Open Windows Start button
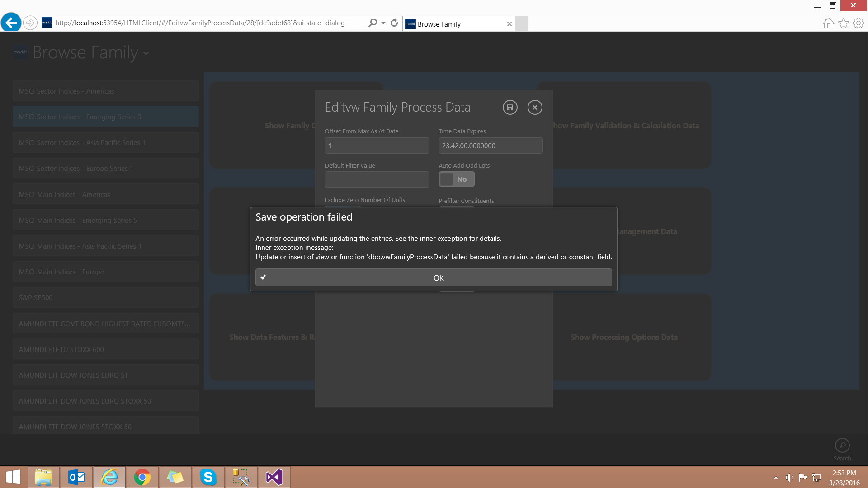The height and width of the screenshot is (488, 868). coord(13,477)
